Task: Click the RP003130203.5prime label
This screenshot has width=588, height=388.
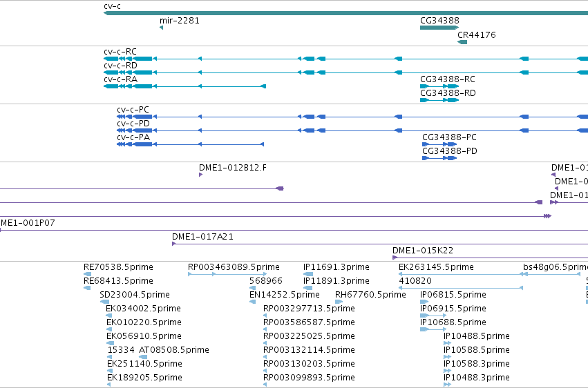Action: [309, 365]
